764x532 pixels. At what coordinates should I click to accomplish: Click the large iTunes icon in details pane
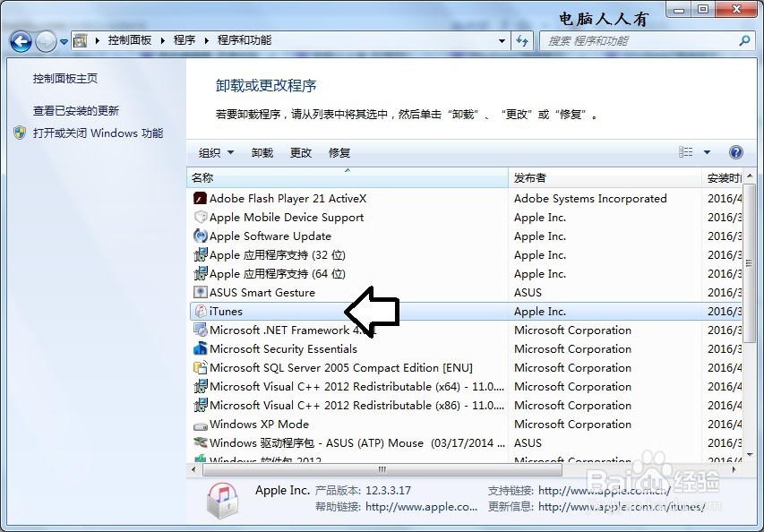pos(222,500)
